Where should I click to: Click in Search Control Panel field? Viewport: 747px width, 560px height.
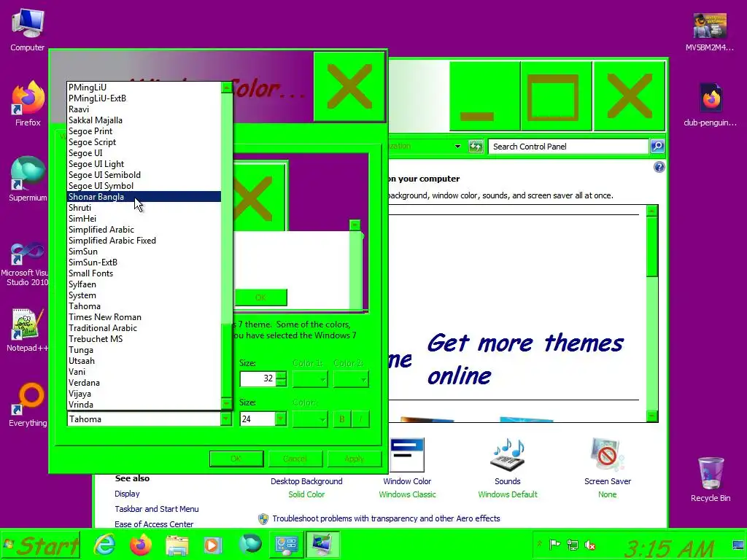(568, 146)
